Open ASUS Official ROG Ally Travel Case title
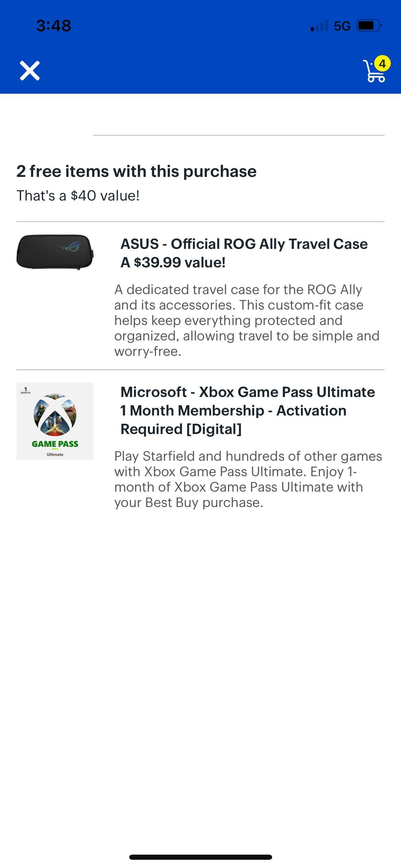Viewport: 401px width, 868px height. (x=244, y=244)
